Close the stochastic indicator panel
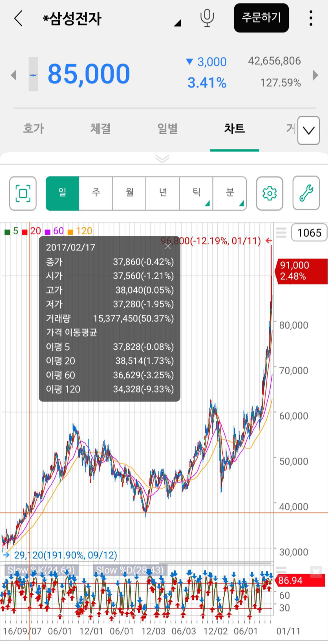 (316, 571)
